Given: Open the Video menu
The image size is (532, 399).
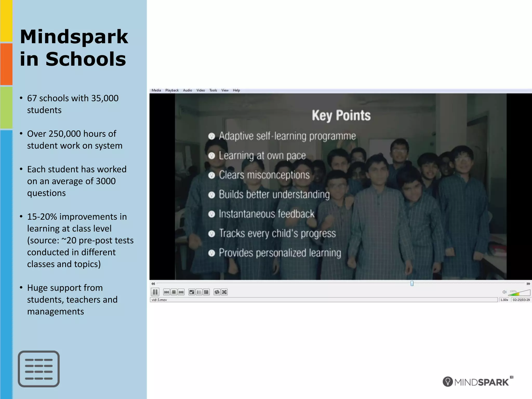Looking at the screenshot, I should point(201,90).
